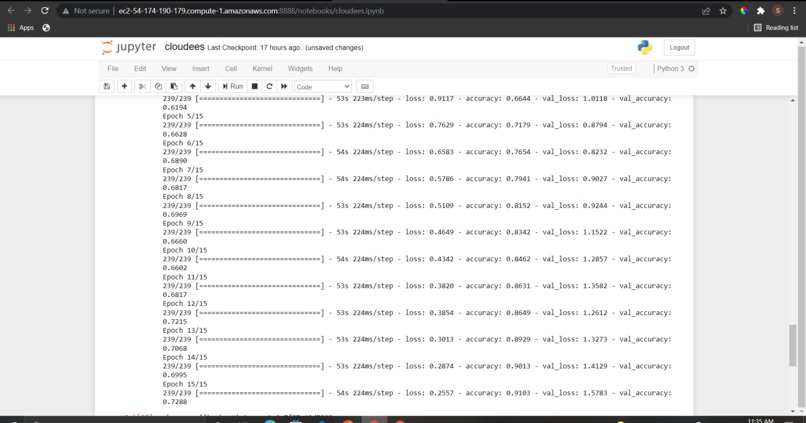806x423 pixels.
Task: Open the Widgets menu
Action: (x=300, y=68)
